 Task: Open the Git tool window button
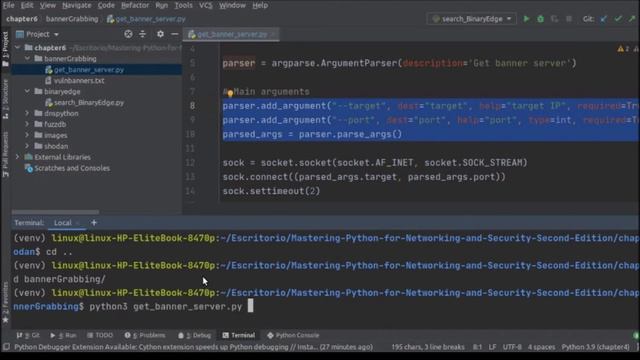point(28,335)
